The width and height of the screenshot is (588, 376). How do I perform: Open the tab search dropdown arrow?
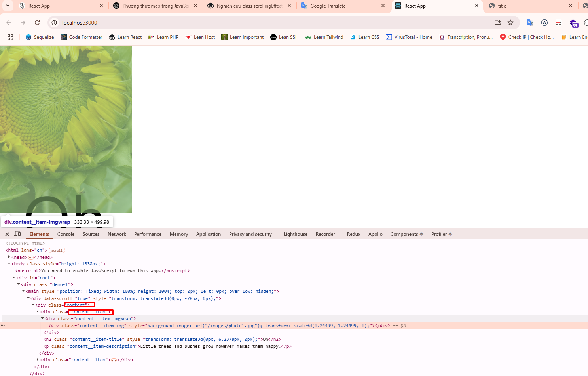coord(8,6)
